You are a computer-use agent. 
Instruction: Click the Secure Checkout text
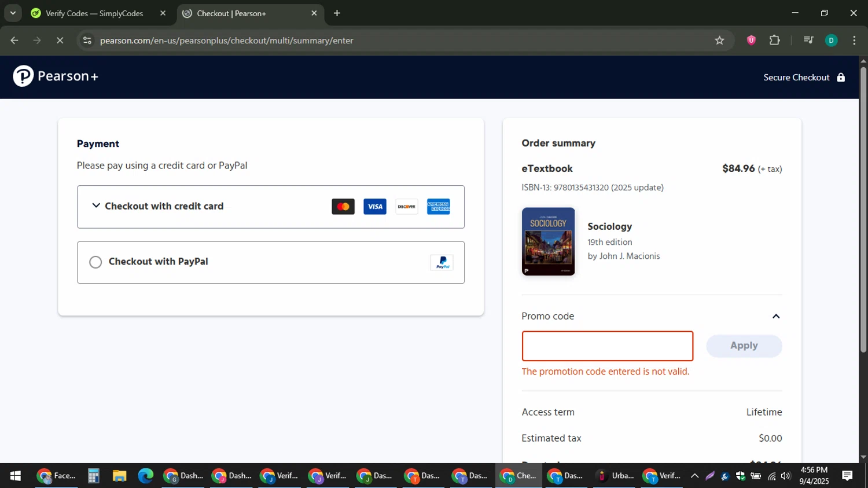[796, 77]
